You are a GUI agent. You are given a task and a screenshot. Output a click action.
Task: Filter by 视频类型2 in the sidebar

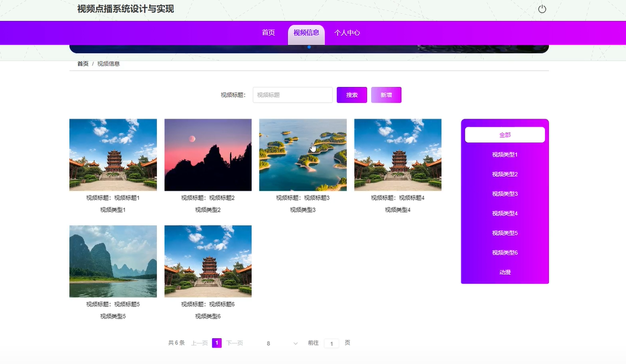(x=505, y=174)
